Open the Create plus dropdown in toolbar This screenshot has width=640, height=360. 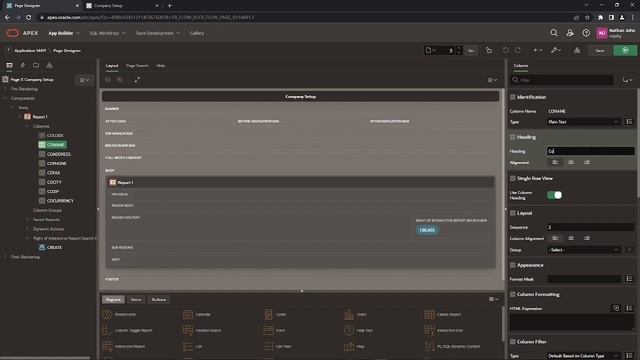tap(538, 50)
